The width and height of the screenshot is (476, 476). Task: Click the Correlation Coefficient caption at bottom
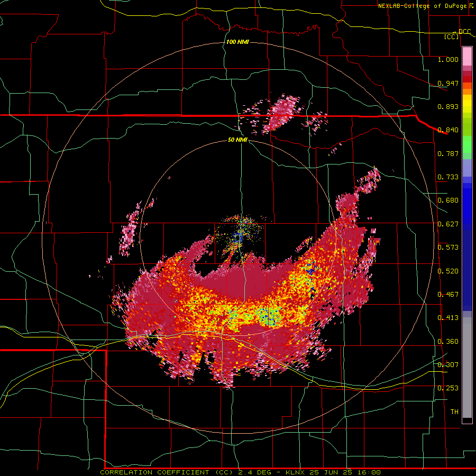point(240,472)
